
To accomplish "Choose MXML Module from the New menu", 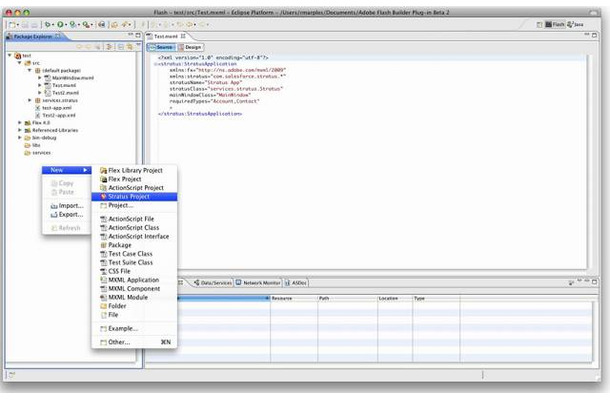I will click(x=134, y=297).
